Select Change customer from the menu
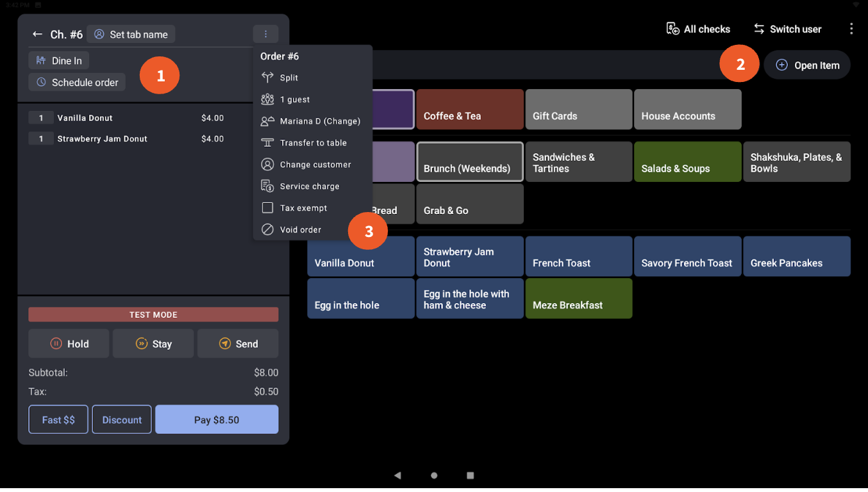The image size is (868, 492). click(314, 164)
